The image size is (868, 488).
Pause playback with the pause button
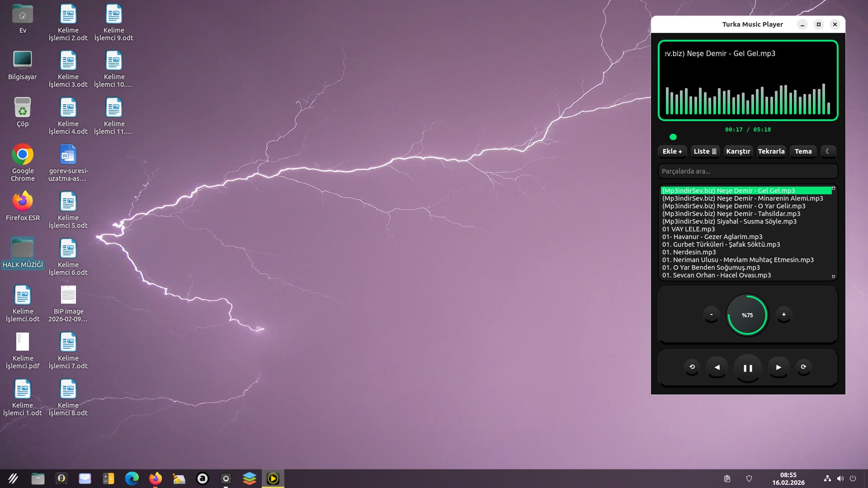pos(748,368)
